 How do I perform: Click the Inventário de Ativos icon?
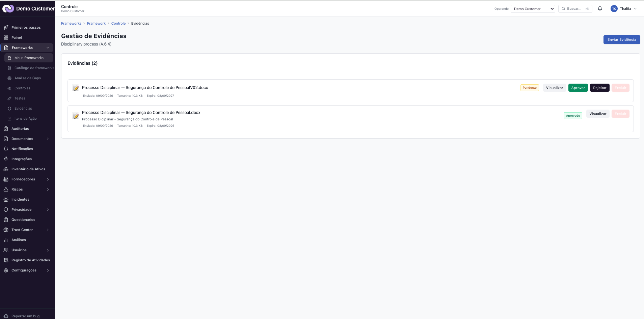[6, 169]
